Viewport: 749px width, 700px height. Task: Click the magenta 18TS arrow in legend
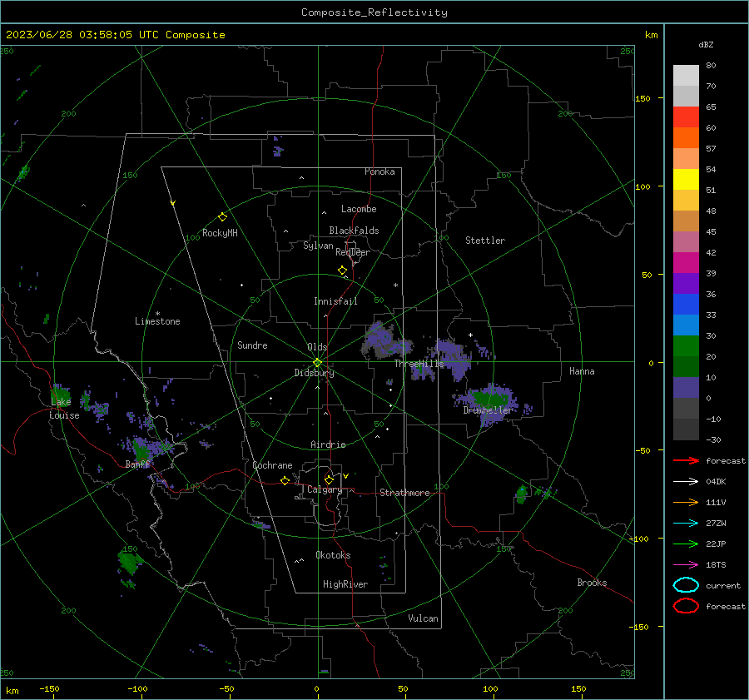[686, 565]
